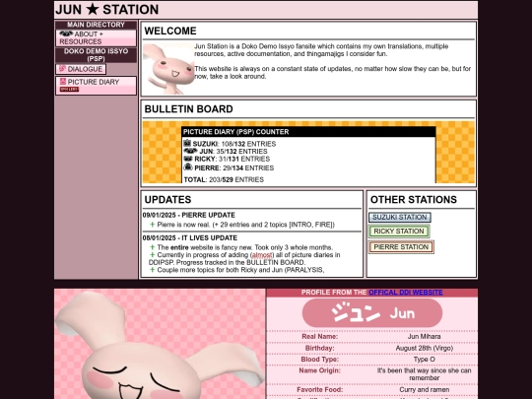Click the green plus beside 'Couple more topics'
The image size is (532, 399).
(x=153, y=270)
